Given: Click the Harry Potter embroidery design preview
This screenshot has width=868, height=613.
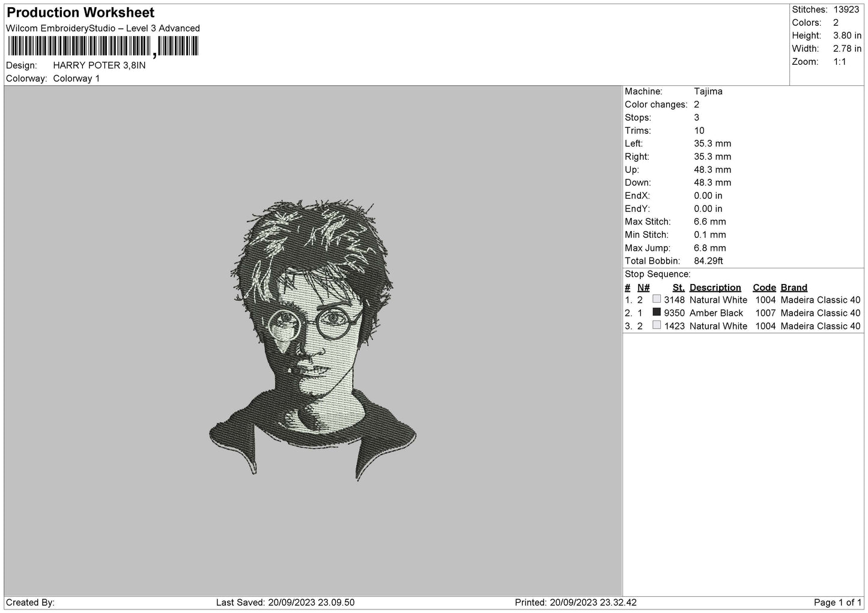Looking at the screenshot, I should [x=312, y=340].
